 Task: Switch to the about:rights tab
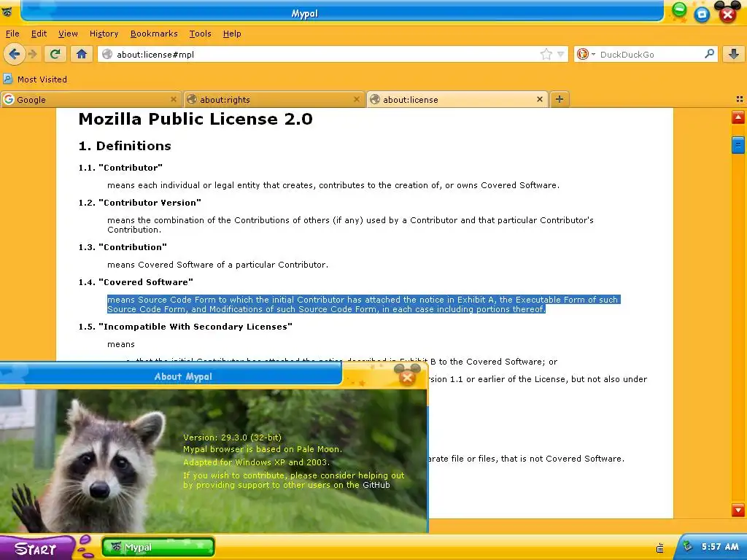tap(274, 99)
